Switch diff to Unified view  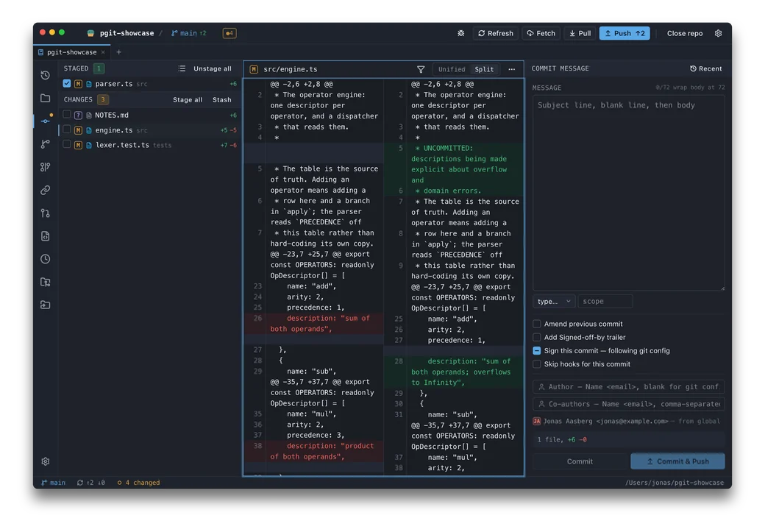click(x=452, y=69)
